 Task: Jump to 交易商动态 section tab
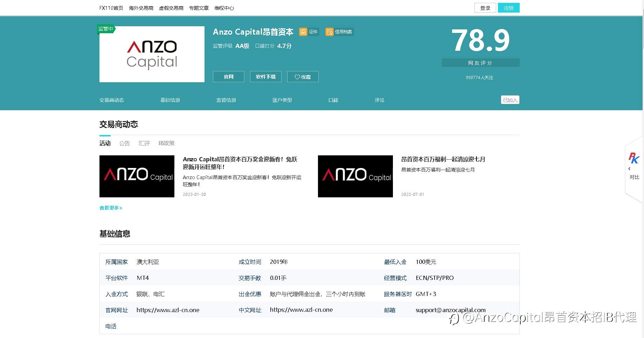coord(112,100)
